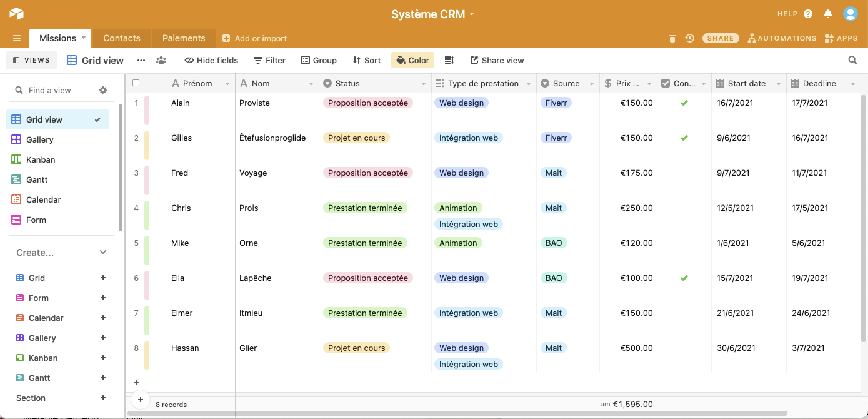The height and width of the screenshot is (419, 868).
Task: Open the view options three-dot menu
Action: [141, 60]
